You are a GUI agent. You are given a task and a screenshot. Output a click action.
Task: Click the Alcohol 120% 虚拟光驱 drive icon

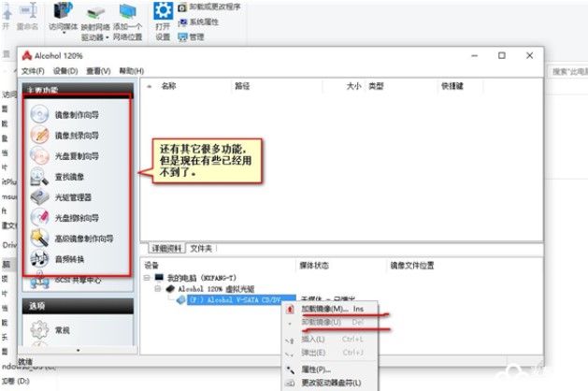tap(171, 288)
